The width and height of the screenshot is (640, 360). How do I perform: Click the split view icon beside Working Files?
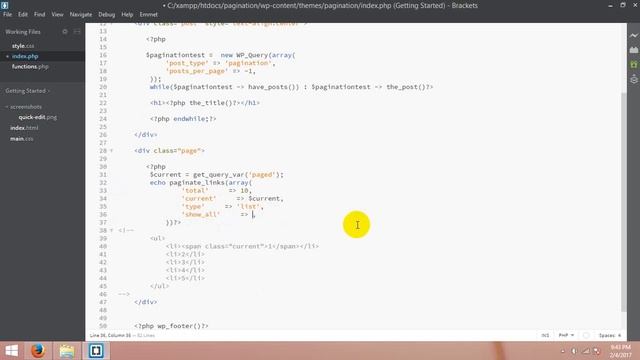[77, 31]
